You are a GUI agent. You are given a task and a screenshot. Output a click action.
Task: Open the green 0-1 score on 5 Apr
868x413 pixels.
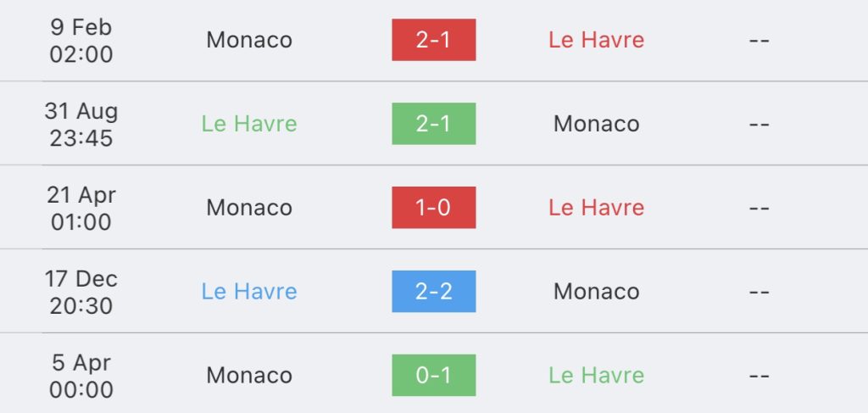433,376
